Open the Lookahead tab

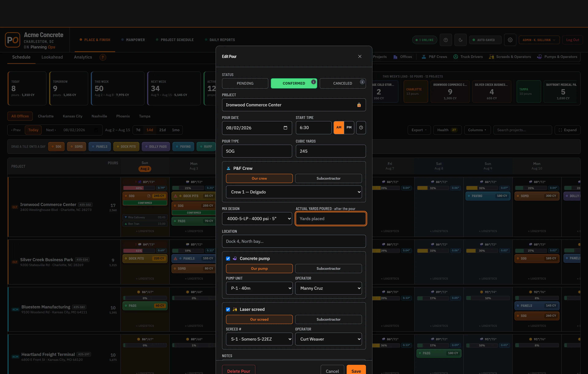[x=52, y=57]
